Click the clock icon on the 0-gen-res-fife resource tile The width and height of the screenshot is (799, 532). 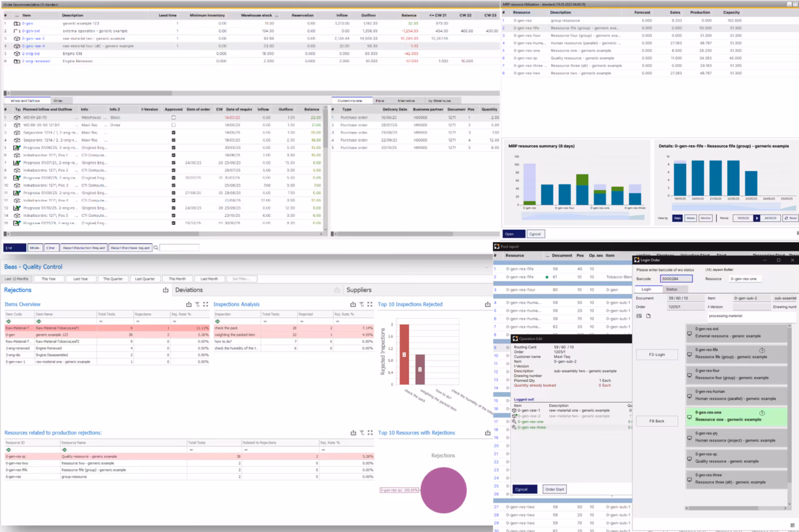[762, 350]
